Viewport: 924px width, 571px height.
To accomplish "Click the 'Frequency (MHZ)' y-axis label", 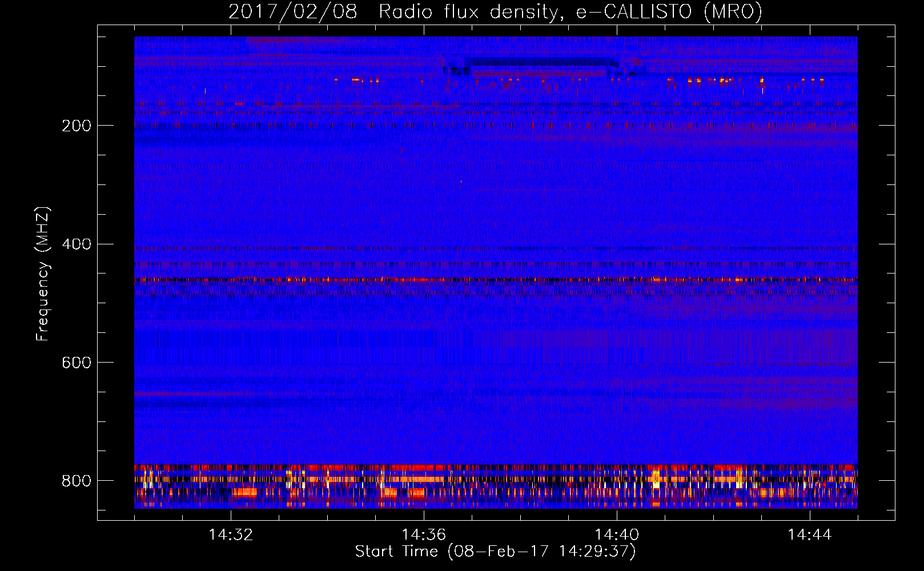I will 43,274.
